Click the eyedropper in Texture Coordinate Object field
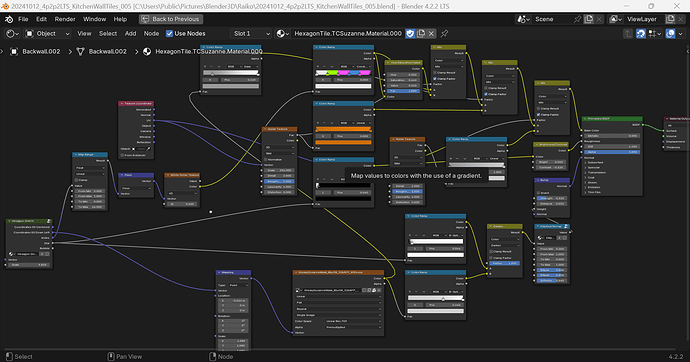 (148, 149)
